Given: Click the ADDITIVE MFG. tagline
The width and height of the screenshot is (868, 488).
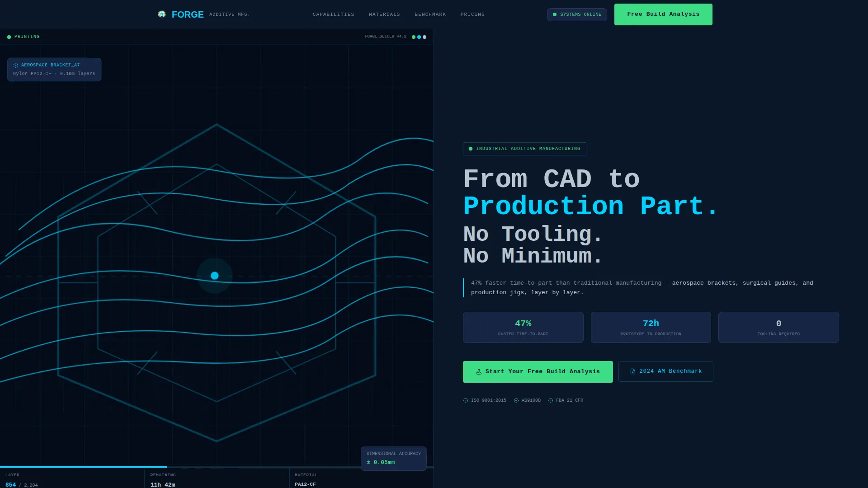Looking at the screenshot, I should click(230, 14).
